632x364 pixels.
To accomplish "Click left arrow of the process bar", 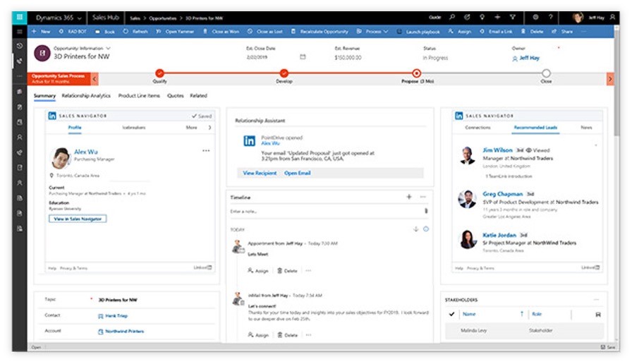I will point(94,78).
